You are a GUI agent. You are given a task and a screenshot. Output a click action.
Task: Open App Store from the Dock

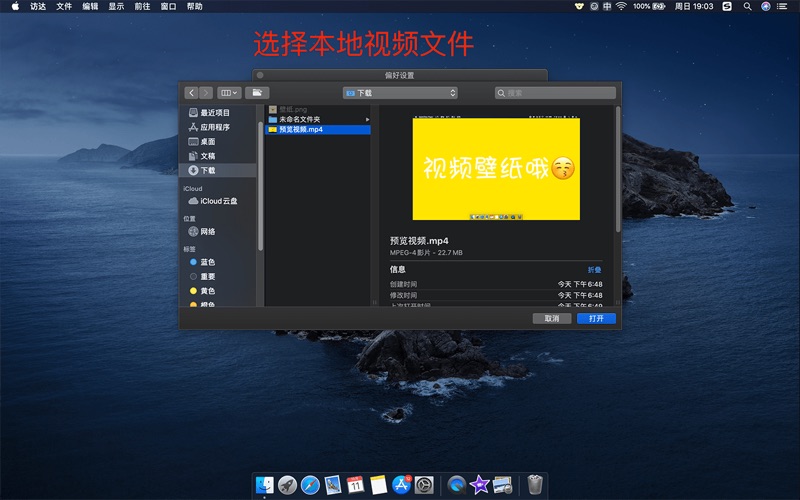pyautogui.click(x=402, y=485)
